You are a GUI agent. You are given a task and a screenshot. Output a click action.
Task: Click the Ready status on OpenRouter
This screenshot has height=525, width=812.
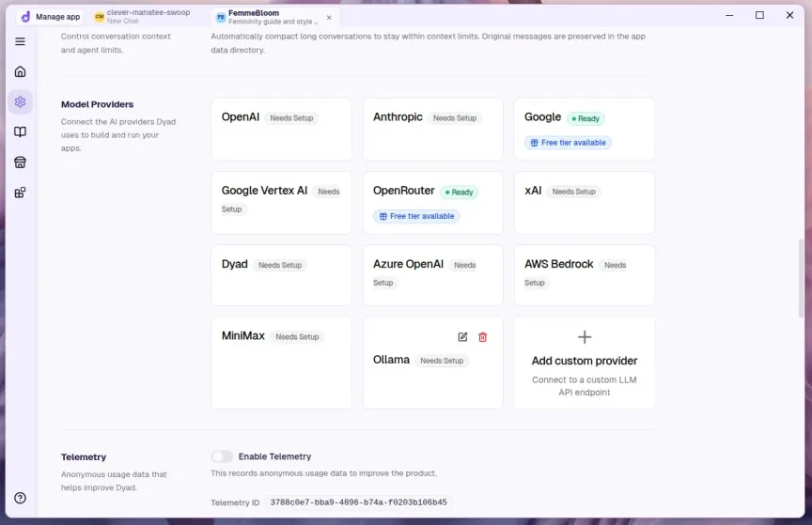(460, 193)
